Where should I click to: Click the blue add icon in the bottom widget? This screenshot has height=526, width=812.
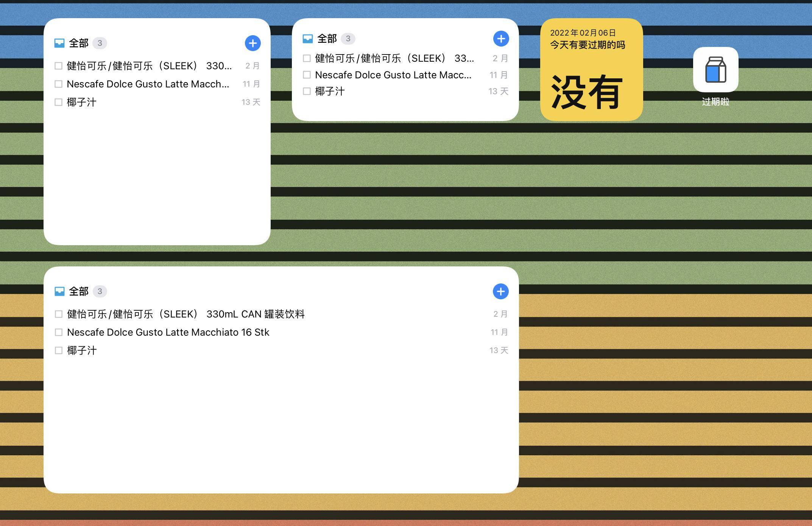pos(501,291)
